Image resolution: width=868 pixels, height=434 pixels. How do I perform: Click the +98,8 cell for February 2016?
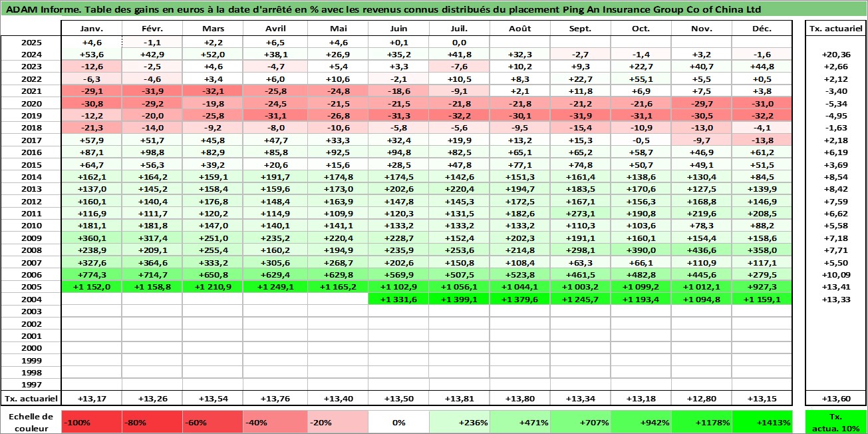pos(152,152)
